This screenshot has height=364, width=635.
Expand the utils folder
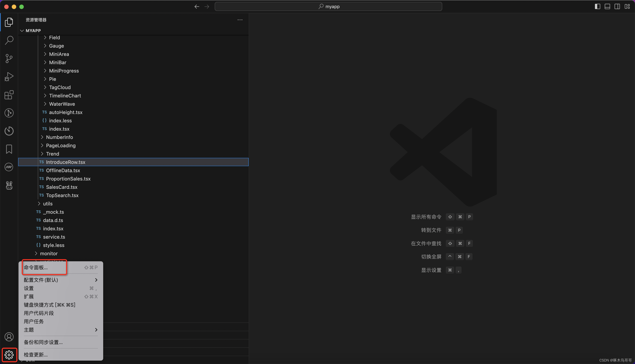tap(133, 204)
